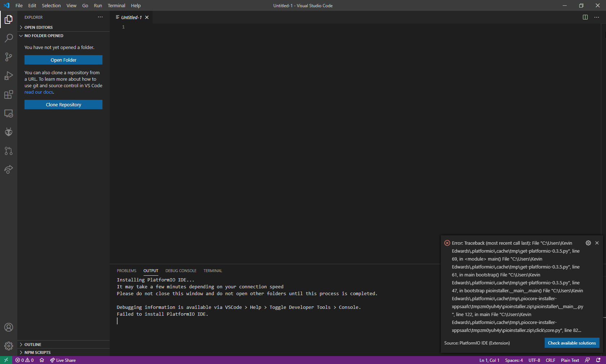This screenshot has height=364, width=606.
Task: Open Explorer views and more actions ellipsis
Action: click(x=100, y=17)
